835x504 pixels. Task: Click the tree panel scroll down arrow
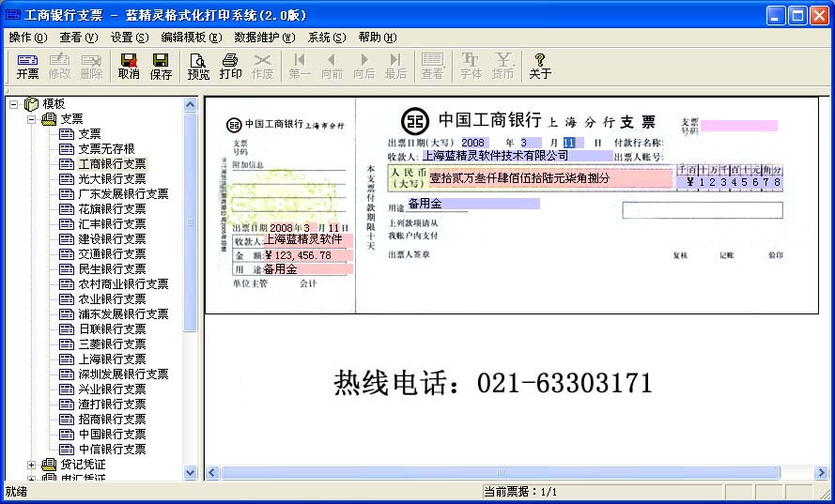pos(190,472)
